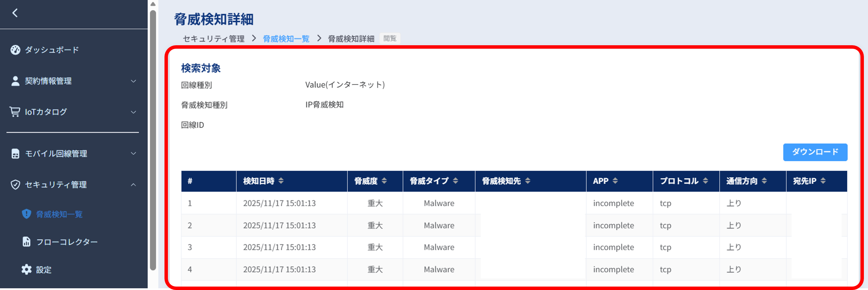Collapse the セキュリティ管理 chevron
This screenshot has height=290, width=868.
pos(134,185)
